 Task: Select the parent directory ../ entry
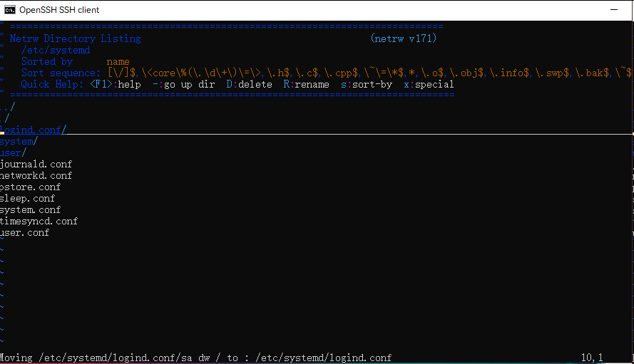pyautogui.click(x=8, y=107)
